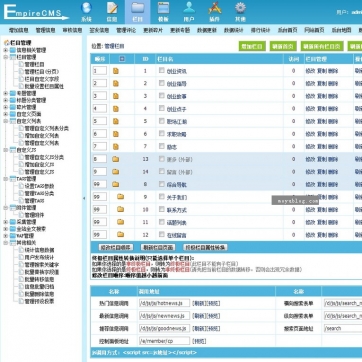Screen dimensions: 362x362
Task: Click the 刷新栏目页面 button below the table
Action: 158,248
